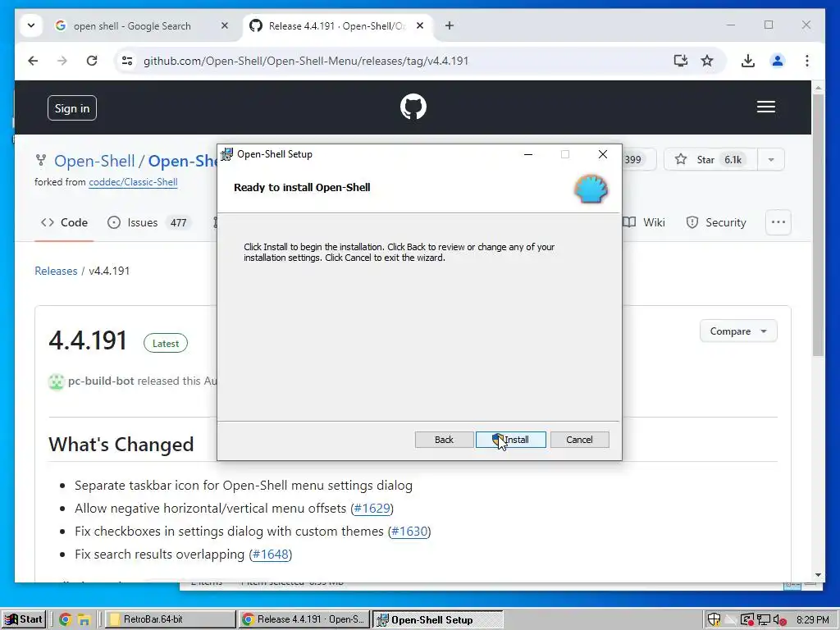Click Chrome's forward navigation arrow
This screenshot has height=630, width=840.
(x=62, y=61)
